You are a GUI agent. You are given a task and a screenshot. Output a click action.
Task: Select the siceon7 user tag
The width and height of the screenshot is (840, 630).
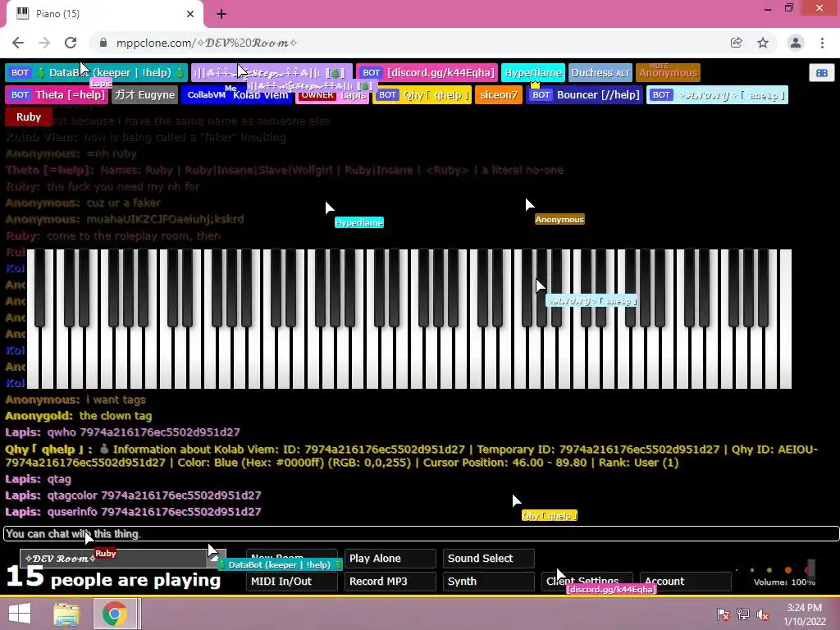click(x=499, y=95)
